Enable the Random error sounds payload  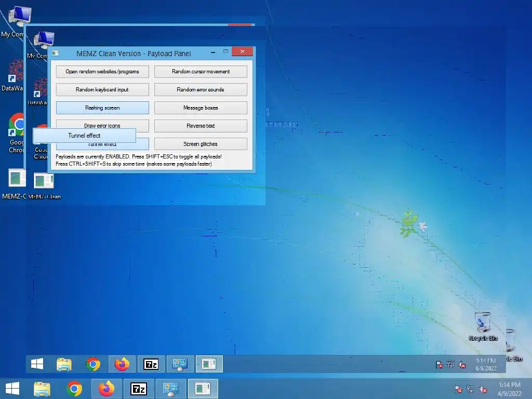[201, 89]
